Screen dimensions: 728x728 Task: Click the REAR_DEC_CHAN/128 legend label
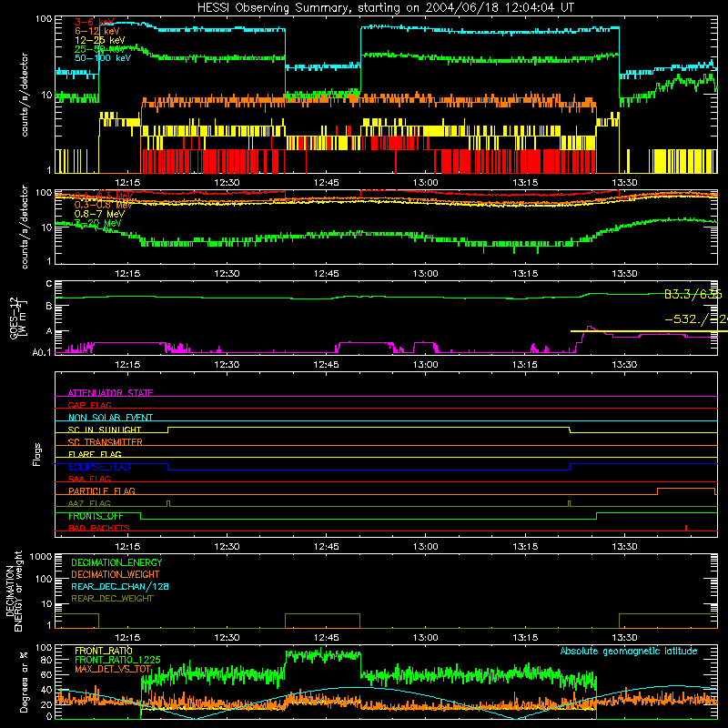click(120, 586)
